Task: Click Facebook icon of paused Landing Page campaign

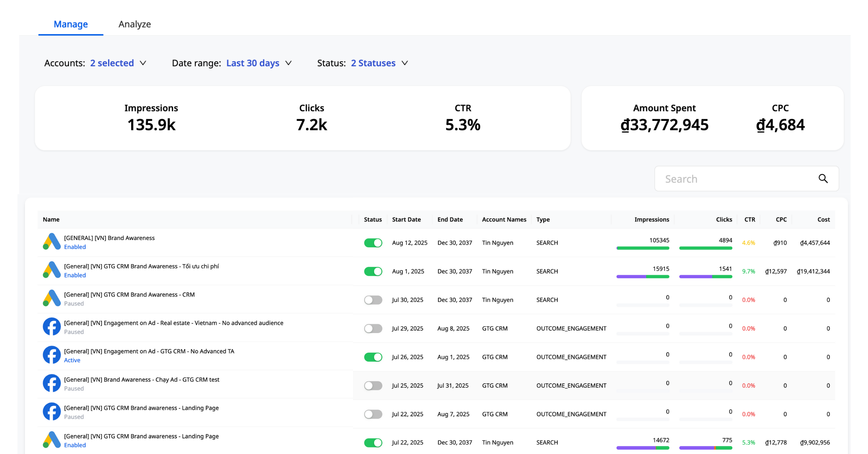Action: point(52,411)
